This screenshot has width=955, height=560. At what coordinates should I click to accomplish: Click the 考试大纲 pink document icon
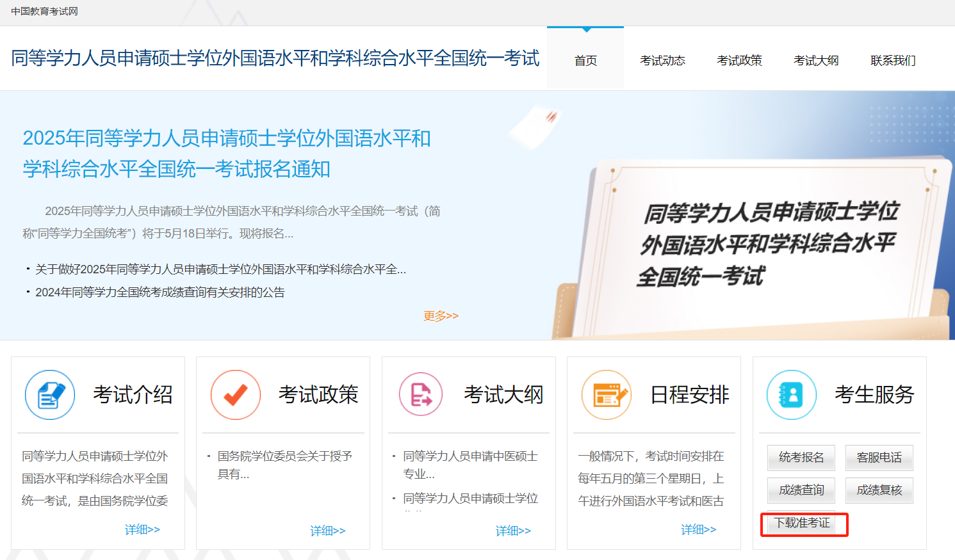[421, 395]
